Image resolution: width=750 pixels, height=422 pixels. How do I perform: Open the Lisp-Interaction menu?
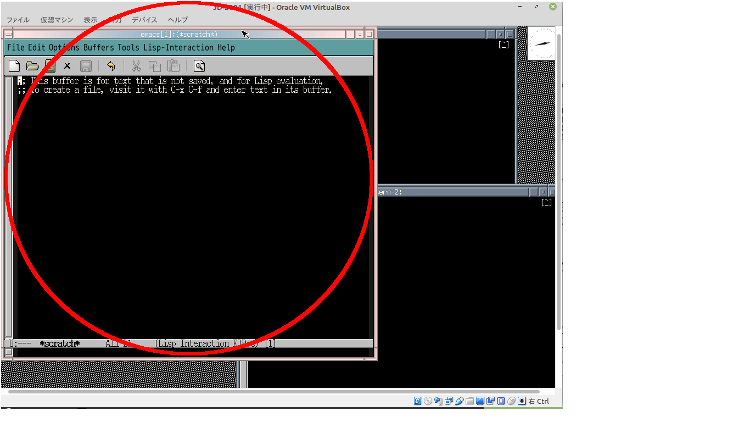click(x=178, y=47)
